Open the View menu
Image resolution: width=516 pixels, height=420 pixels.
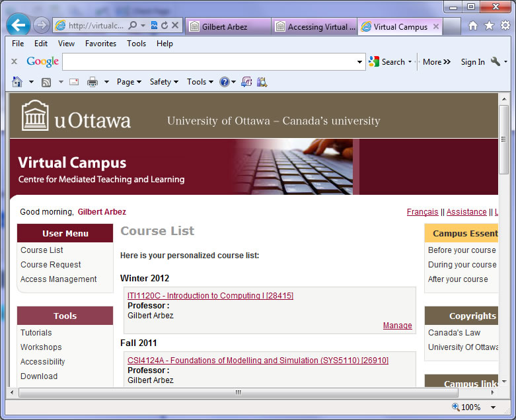66,44
